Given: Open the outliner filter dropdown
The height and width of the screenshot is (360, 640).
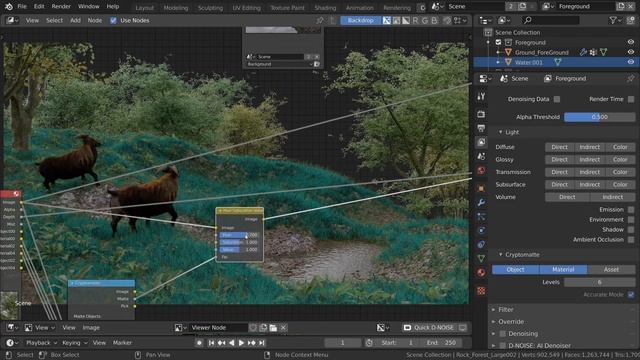Looking at the screenshot, I should point(616,20).
